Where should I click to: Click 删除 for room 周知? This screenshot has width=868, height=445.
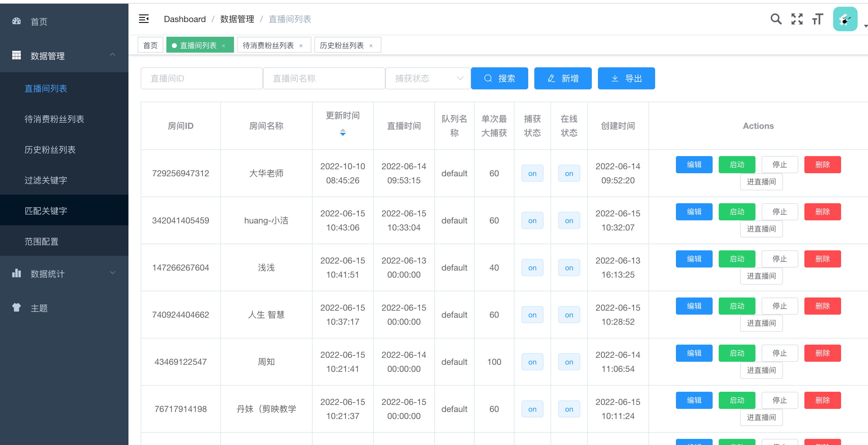pyautogui.click(x=822, y=353)
